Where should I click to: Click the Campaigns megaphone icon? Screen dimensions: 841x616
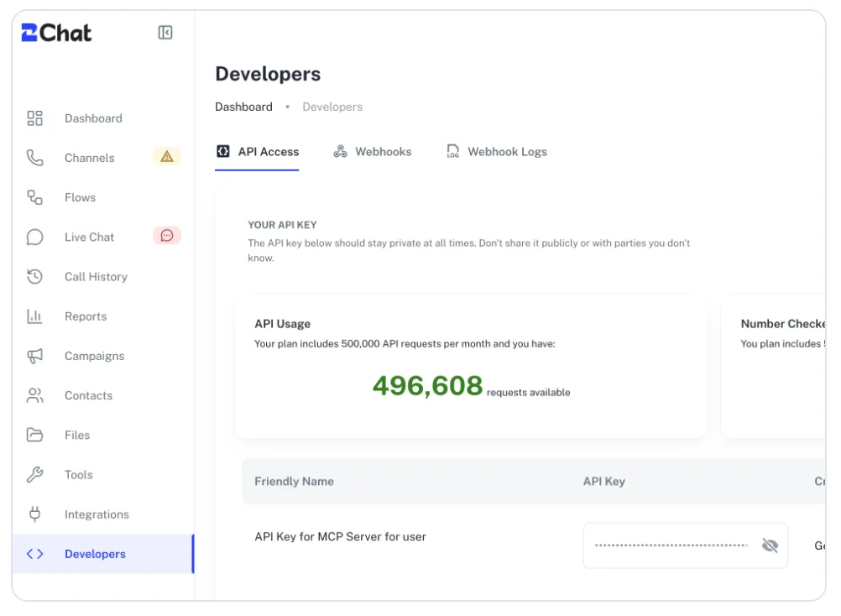pos(35,356)
